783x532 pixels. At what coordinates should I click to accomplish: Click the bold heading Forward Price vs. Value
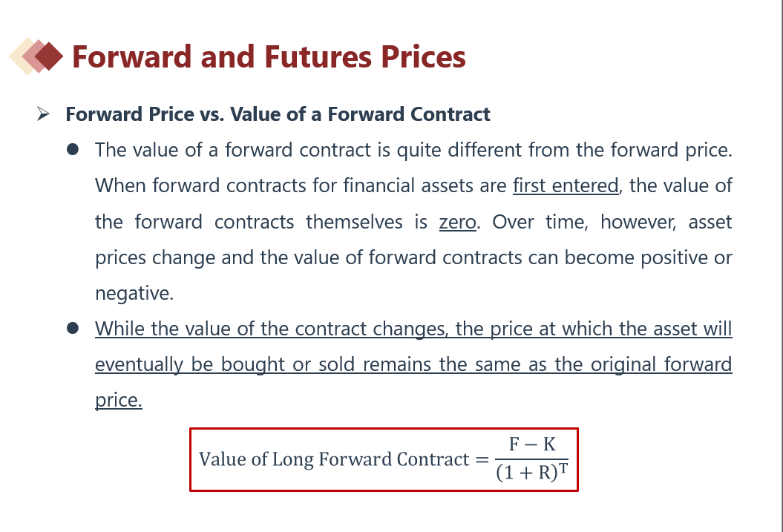pyautogui.click(x=278, y=114)
